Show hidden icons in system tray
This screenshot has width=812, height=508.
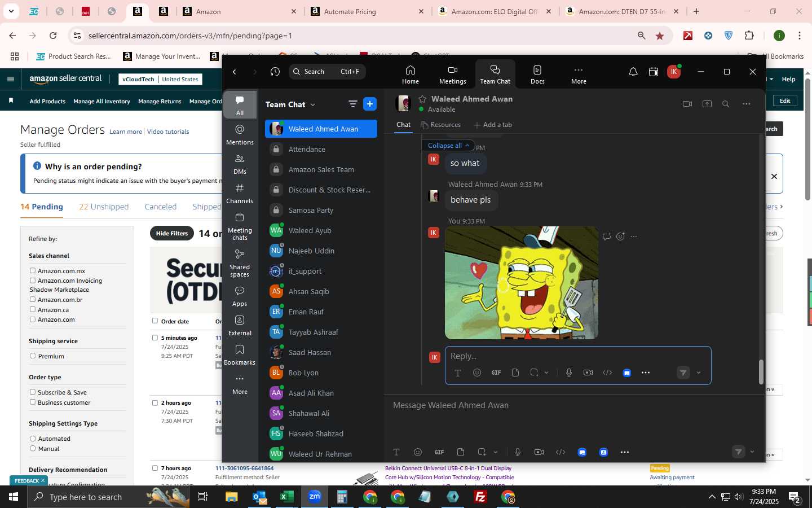pyautogui.click(x=712, y=497)
